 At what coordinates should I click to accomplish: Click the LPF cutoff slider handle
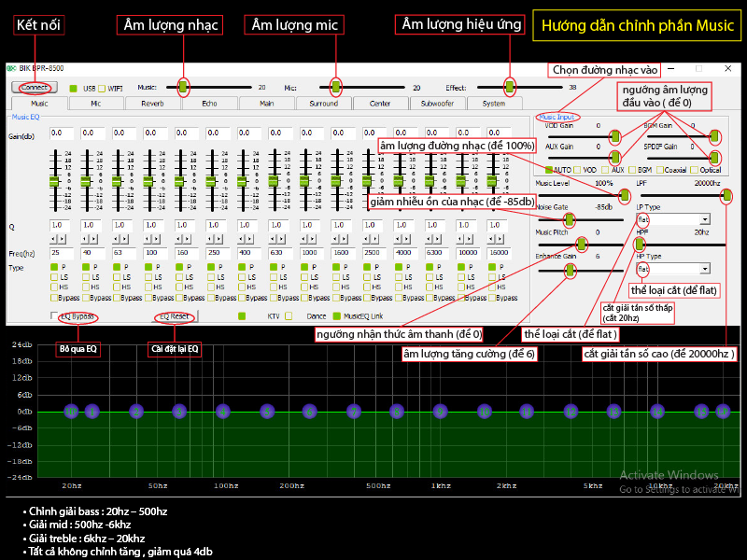[x=726, y=195]
